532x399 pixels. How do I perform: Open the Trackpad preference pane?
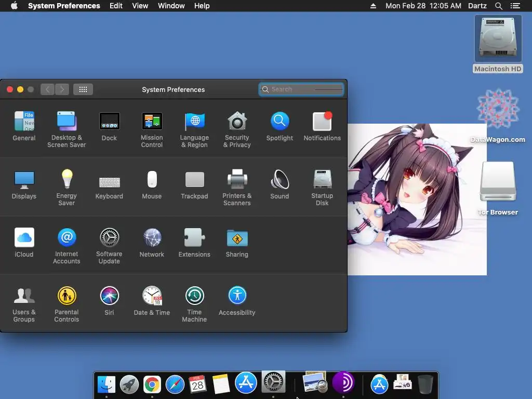[194, 184]
